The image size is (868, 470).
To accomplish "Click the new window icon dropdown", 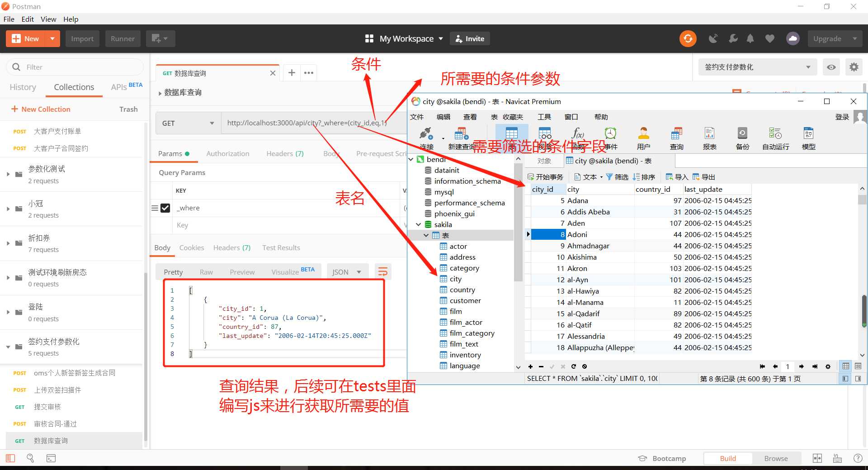I will (160, 39).
